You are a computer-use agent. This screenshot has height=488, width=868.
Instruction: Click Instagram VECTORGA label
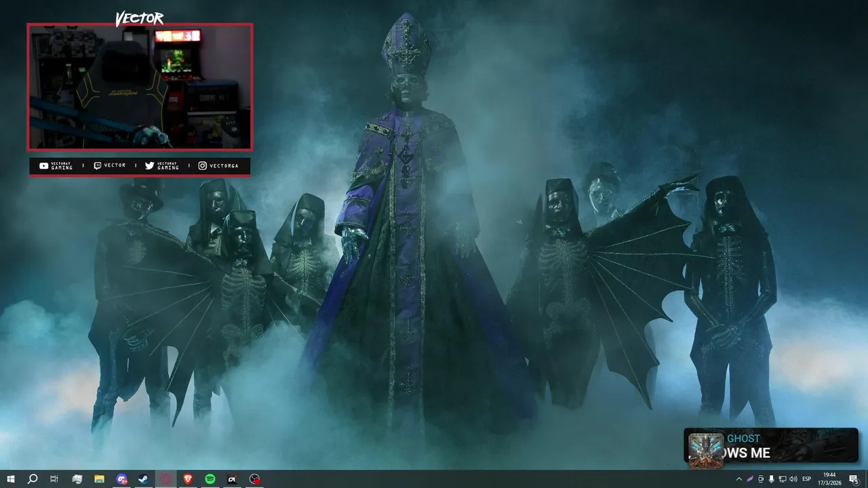tap(218, 166)
